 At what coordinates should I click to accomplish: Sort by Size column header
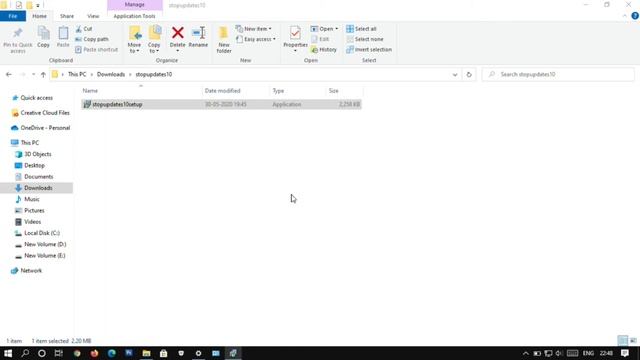tap(333, 91)
